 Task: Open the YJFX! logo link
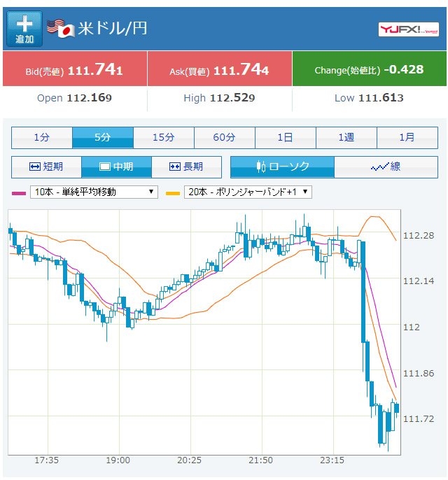409,29
